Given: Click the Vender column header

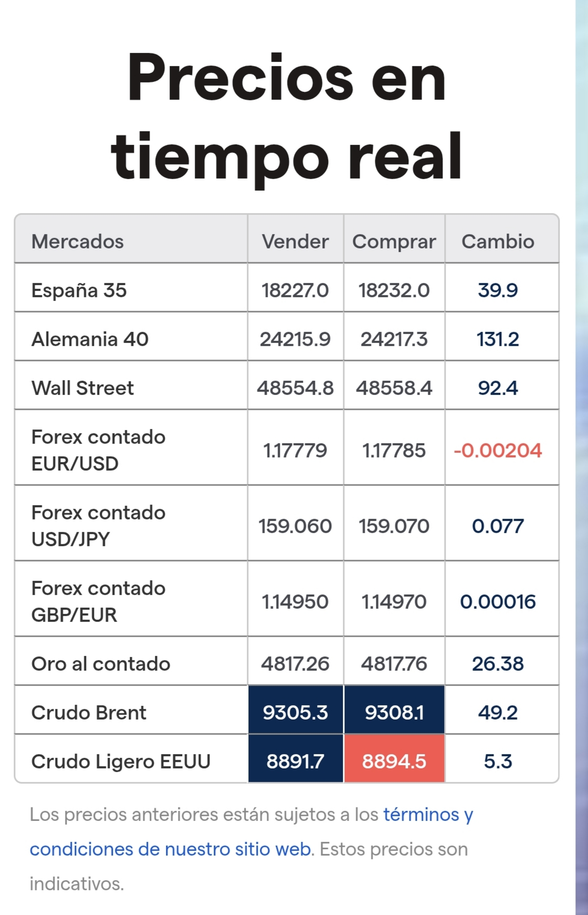Looking at the screenshot, I should point(295,241).
